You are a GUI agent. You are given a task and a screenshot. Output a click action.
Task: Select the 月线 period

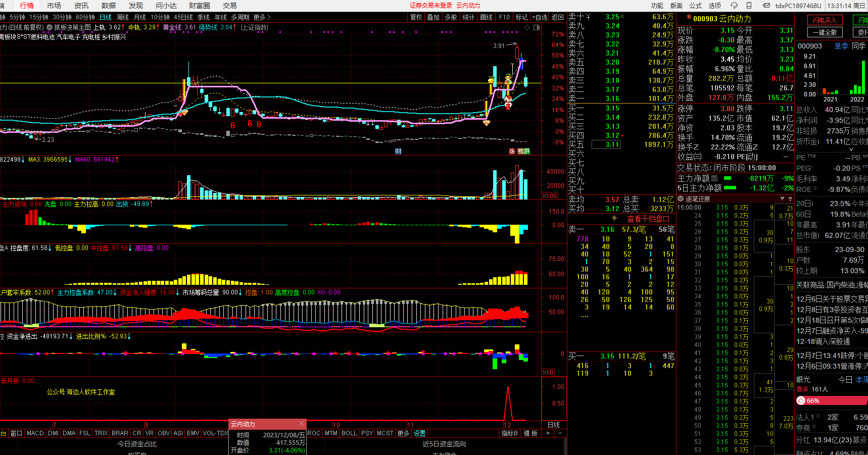(x=140, y=17)
